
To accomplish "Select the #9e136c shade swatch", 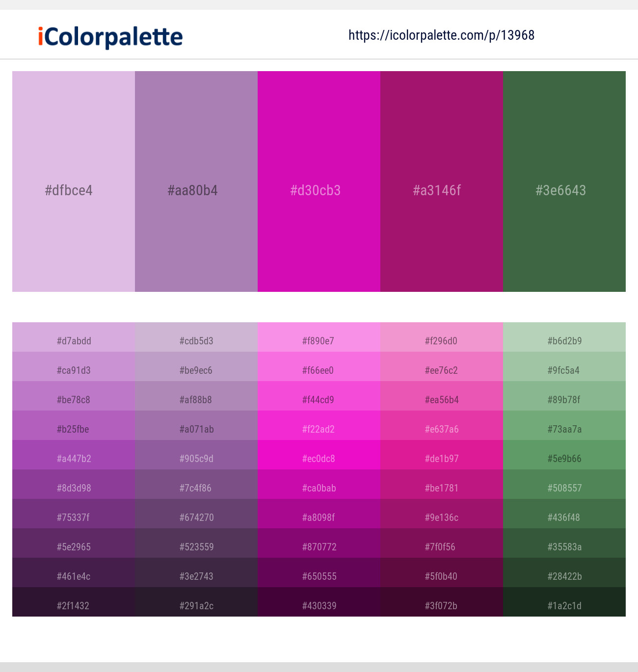I will tap(441, 517).
